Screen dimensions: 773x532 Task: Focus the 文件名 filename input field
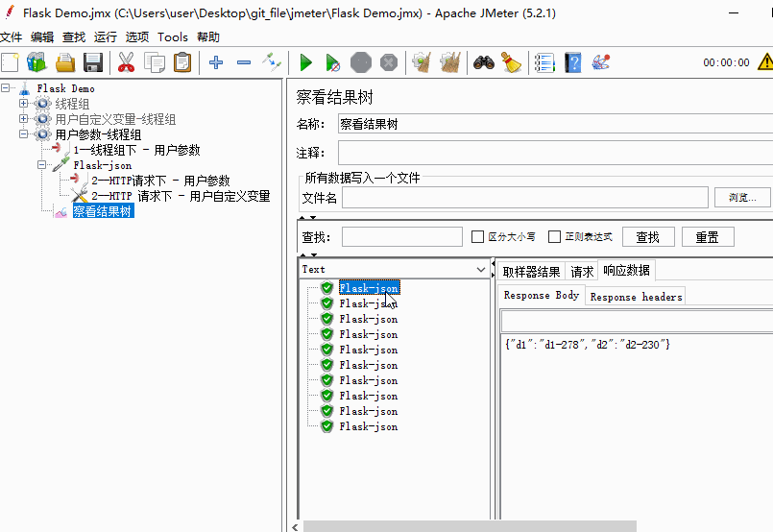tap(525, 198)
